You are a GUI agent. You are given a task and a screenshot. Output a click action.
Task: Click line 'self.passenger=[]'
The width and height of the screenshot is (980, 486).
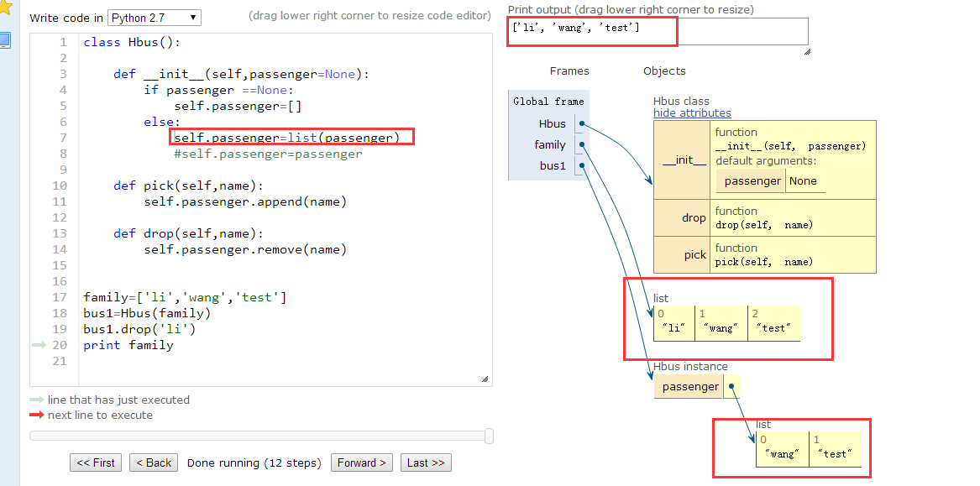click(x=238, y=107)
